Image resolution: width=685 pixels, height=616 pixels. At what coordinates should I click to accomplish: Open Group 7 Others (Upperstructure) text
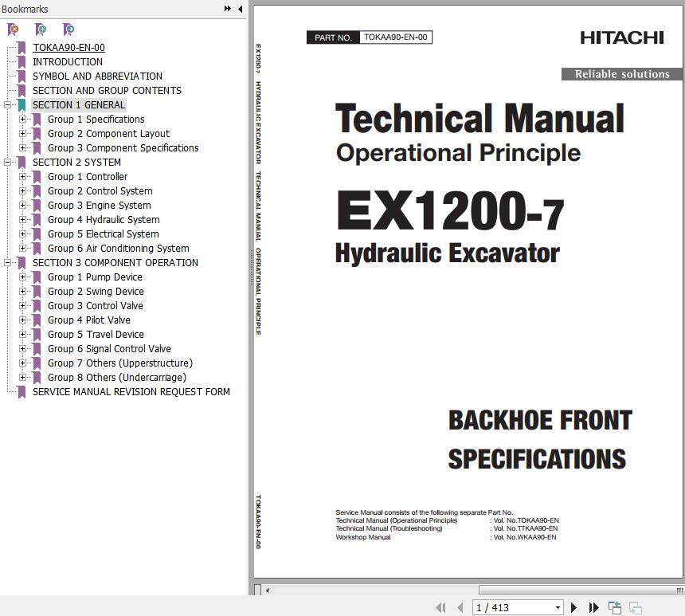[120, 363]
